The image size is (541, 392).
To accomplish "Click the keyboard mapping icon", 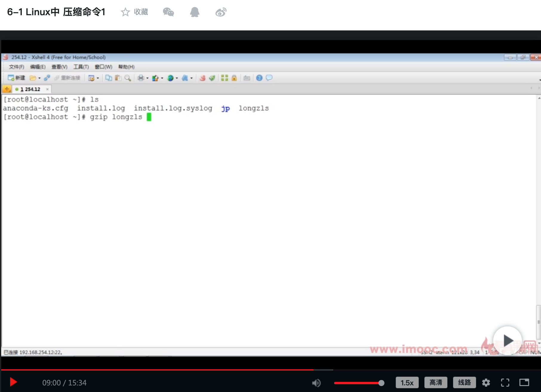I will 247,78.
